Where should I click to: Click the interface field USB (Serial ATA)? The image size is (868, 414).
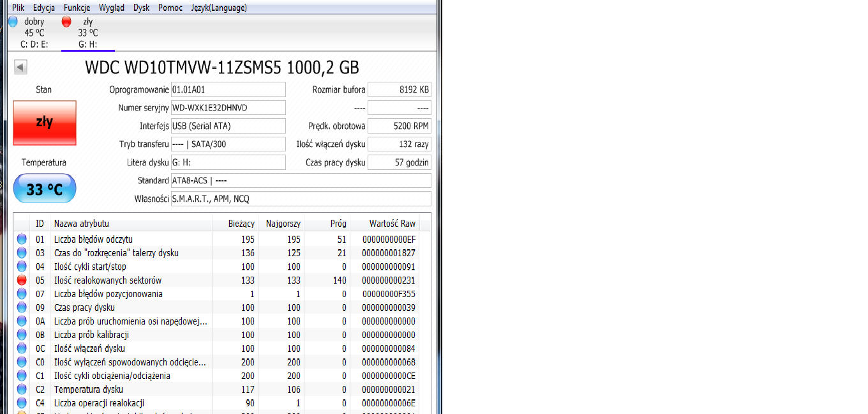tap(228, 126)
